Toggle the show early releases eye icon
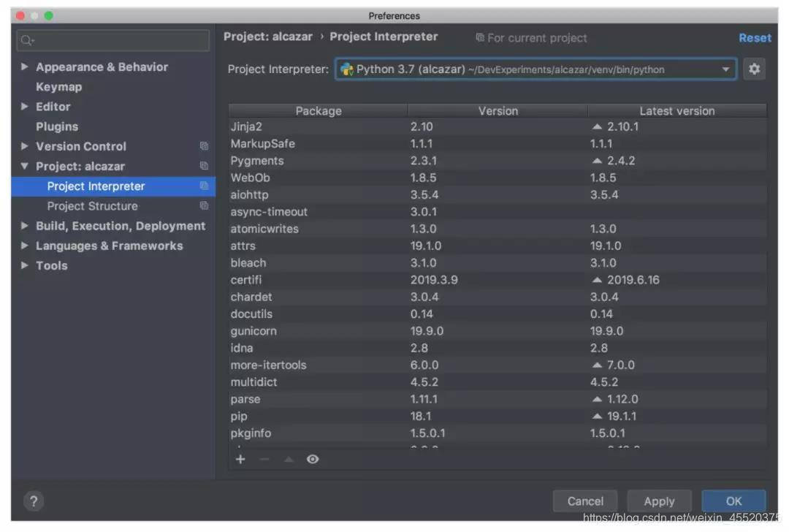Viewport: 789px width, 532px height. click(313, 459)
